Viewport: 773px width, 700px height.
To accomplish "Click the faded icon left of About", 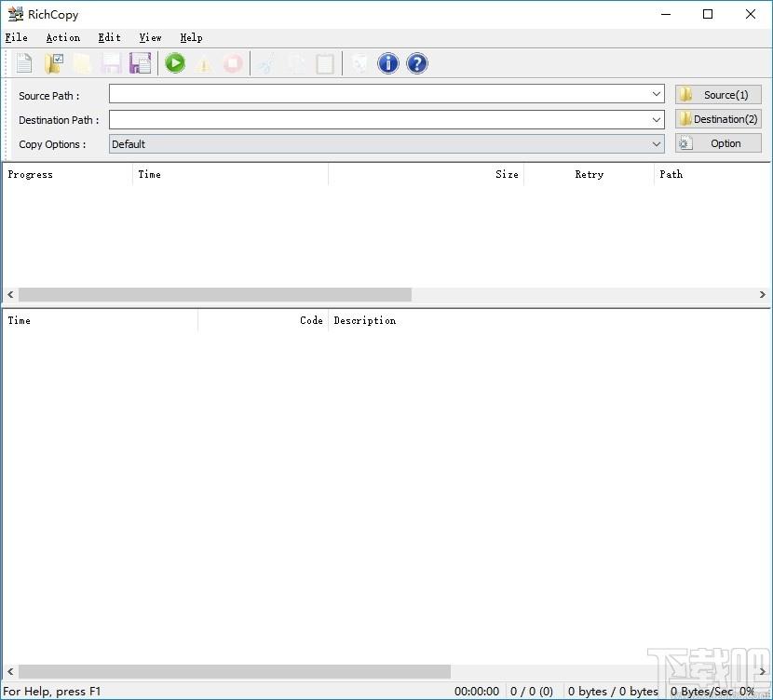I will point(359,63).
